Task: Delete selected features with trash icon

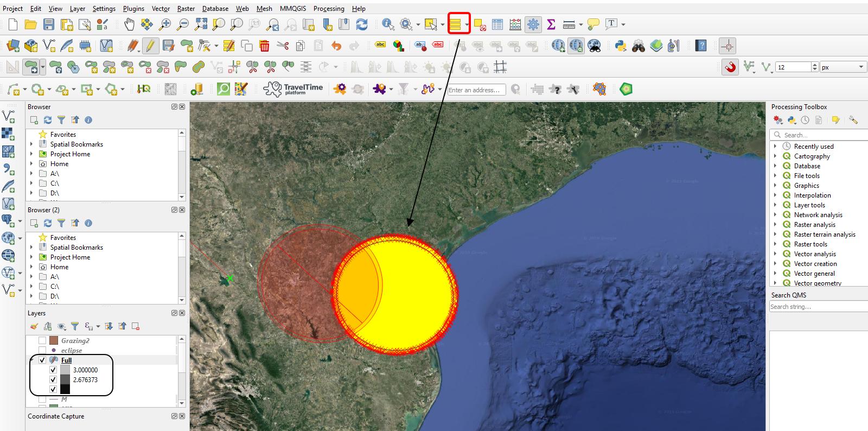Action: tap(265, 46)
